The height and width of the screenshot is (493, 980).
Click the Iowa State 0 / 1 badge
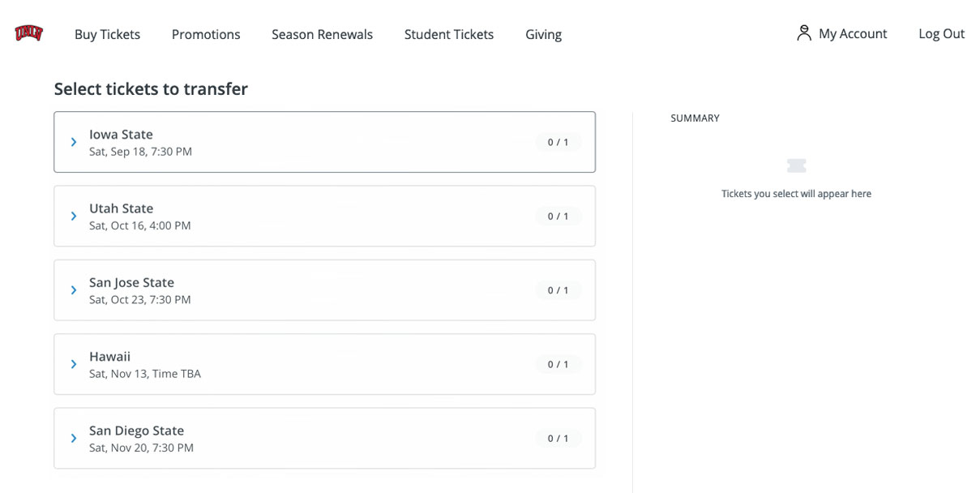click(x=558, y=142)
